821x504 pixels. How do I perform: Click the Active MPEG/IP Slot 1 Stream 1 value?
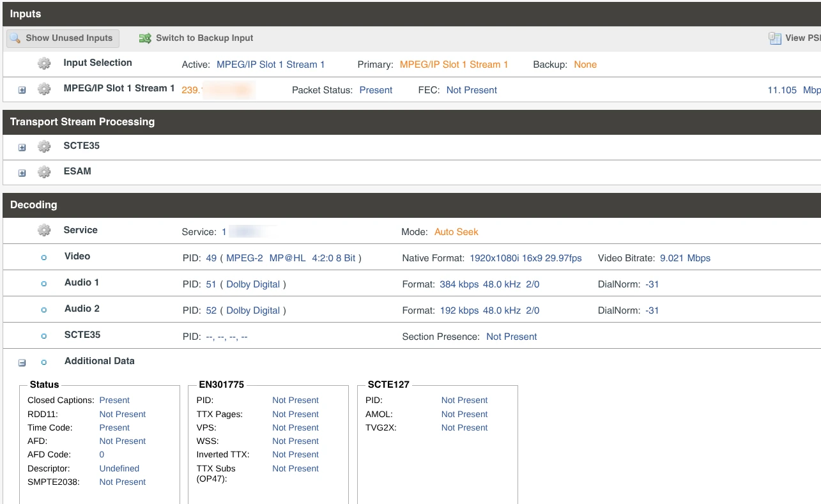click(271, 65)
